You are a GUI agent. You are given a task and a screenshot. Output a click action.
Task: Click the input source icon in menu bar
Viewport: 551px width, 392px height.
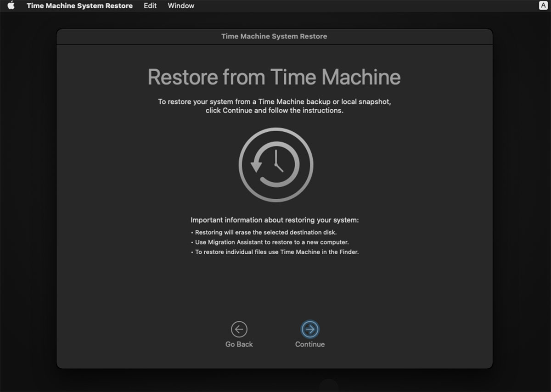pos(544,6)
